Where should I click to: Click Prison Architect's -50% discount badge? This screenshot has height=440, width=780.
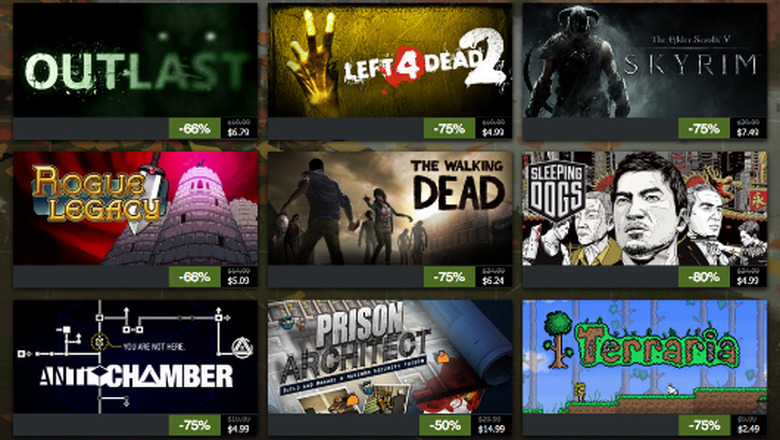pyautogui.click(x=444, y=426)
